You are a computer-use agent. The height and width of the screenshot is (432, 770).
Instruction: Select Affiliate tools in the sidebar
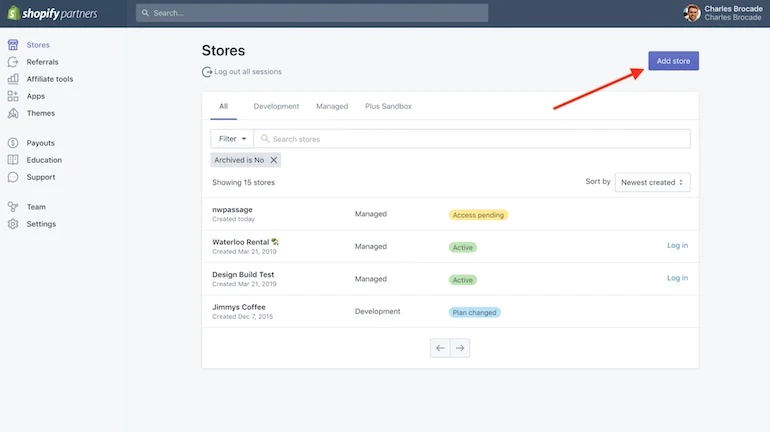[50, 79]
